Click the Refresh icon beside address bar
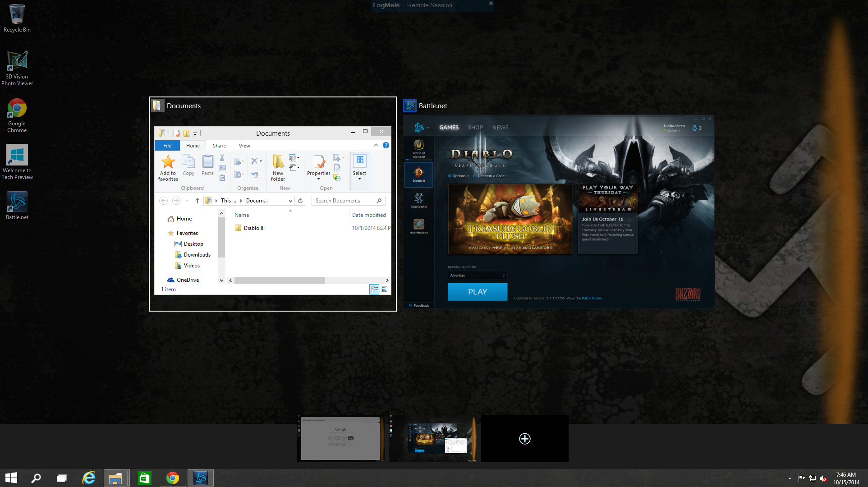The width and height of the screenshot is (868, 487). pyautogui.click(x=300, y=201)
